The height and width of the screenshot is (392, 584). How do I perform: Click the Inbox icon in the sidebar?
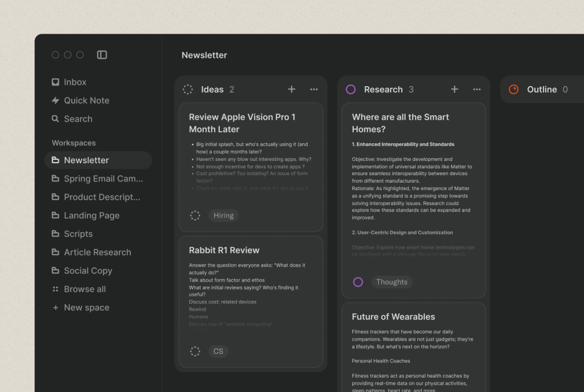tap(55, 82)
